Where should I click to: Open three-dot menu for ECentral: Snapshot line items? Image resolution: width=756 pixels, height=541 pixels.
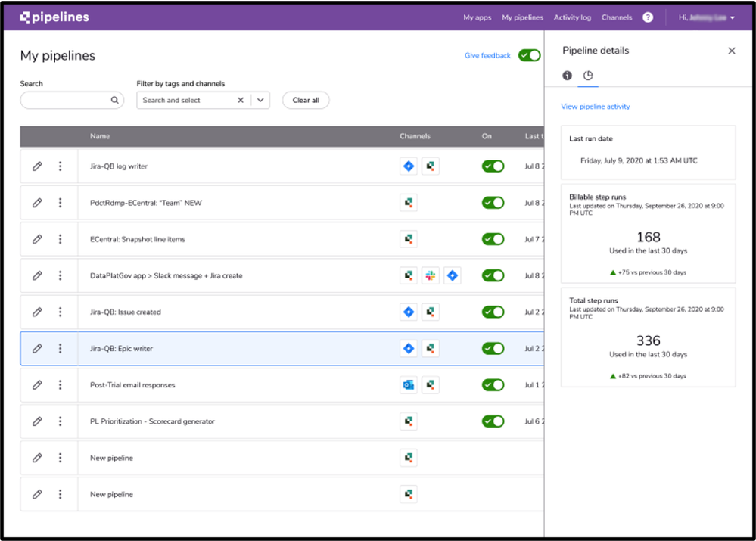61,239
